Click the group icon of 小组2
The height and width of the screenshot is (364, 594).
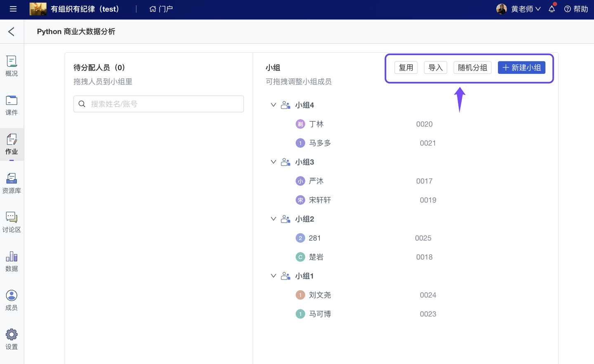pos(285,219)
